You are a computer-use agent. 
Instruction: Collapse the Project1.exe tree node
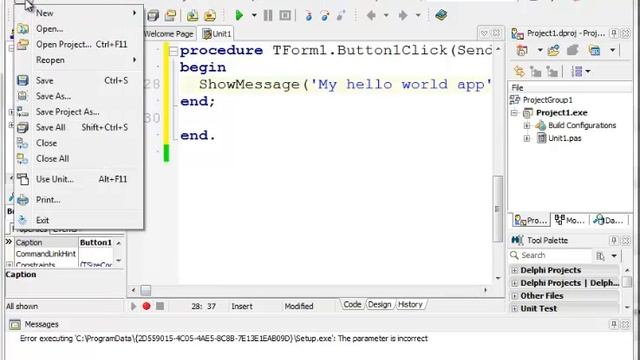[x=514, y=113]
